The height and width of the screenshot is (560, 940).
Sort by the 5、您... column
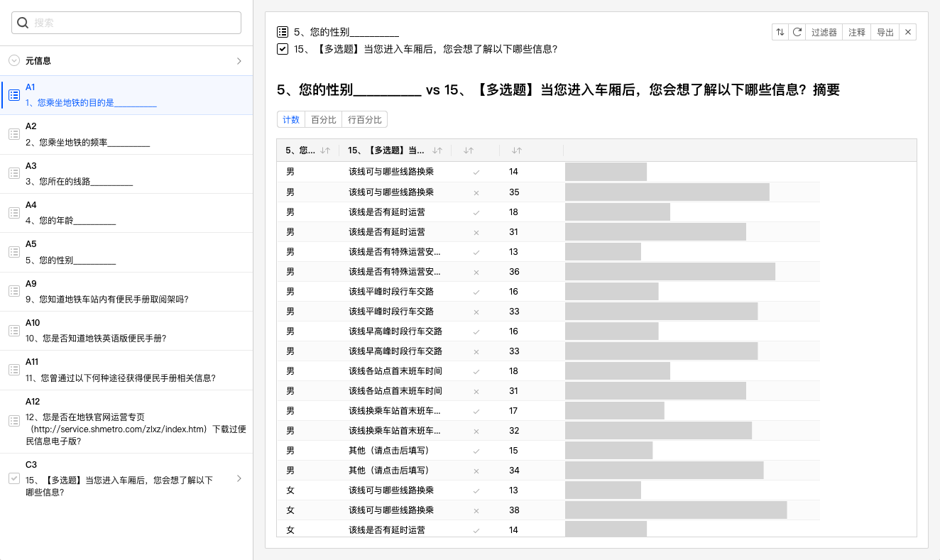325,150
